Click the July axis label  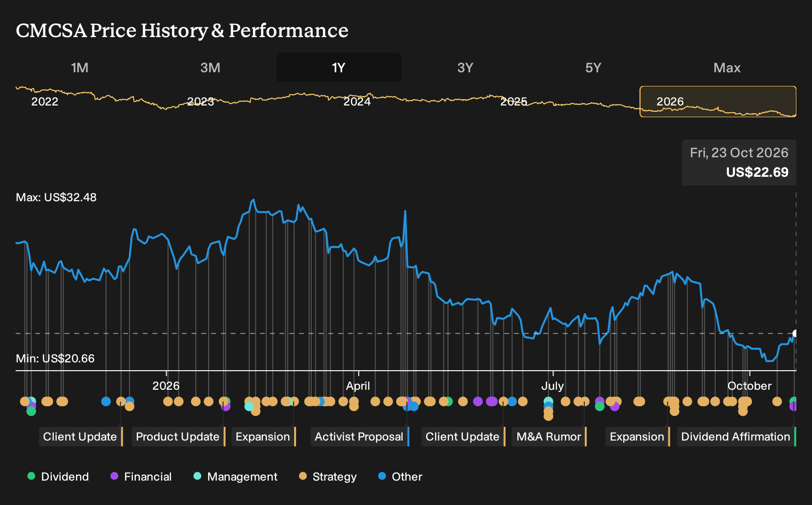553,386
